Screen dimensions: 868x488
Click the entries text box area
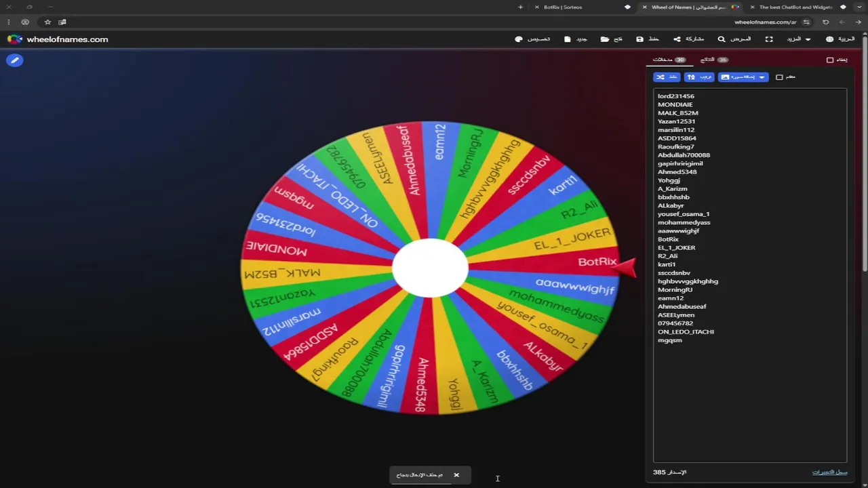click(750, 275)
